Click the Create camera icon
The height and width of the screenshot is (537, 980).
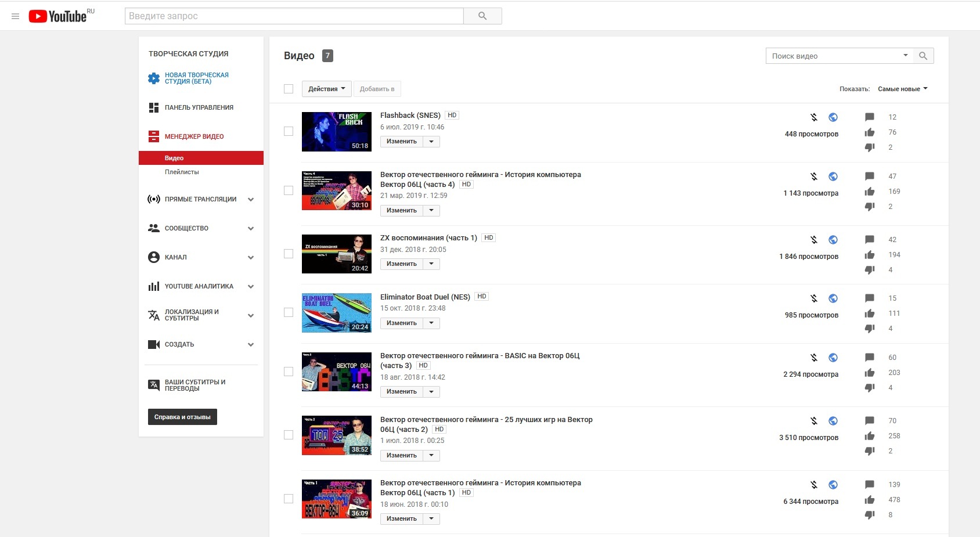tap(154, 344)
